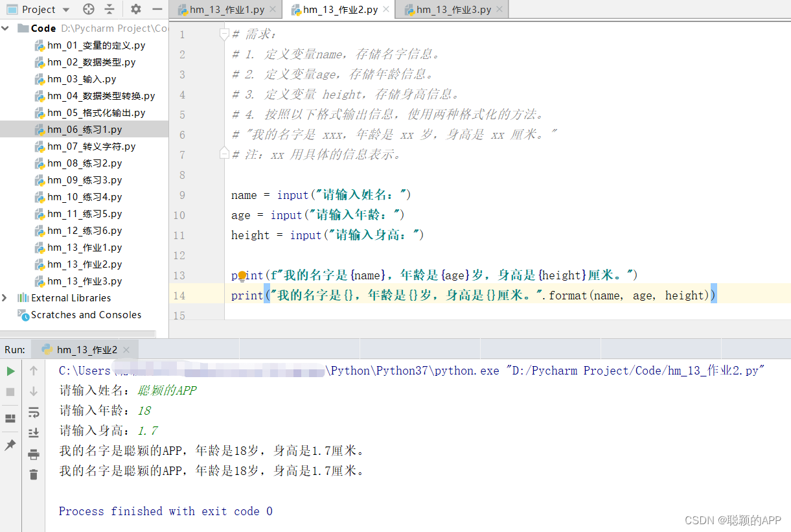Click the Project tool window icon

12,9
